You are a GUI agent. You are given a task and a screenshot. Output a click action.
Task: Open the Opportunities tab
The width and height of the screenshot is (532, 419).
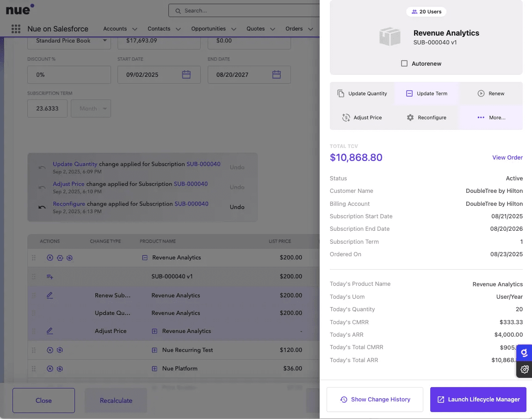[x=208, y=29]
